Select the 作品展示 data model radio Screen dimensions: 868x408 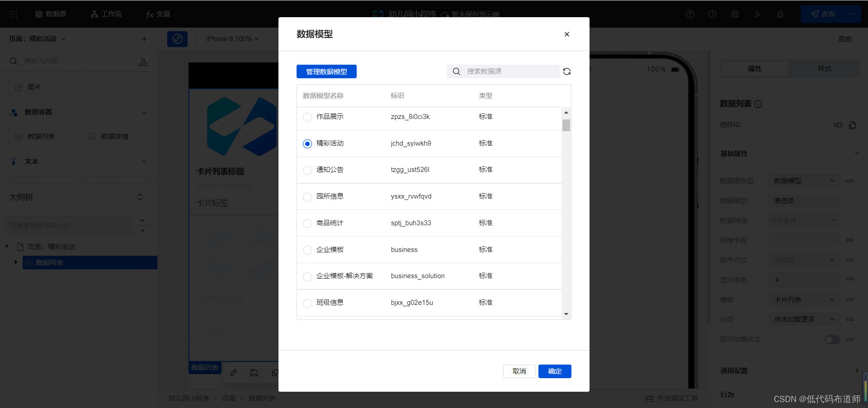(307, 117)
